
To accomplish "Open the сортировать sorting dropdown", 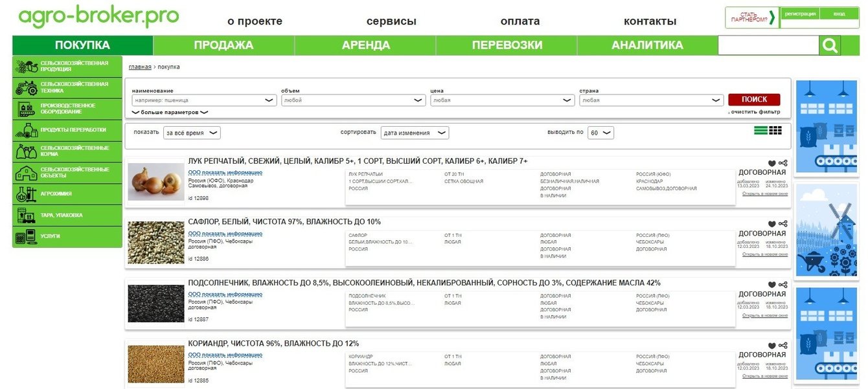I will click(x=415, y=133).
